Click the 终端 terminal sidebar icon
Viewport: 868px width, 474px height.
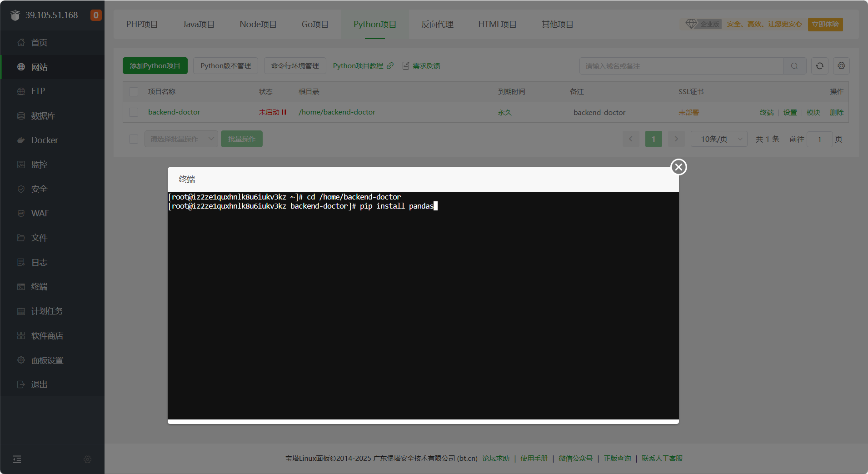[x=21, y=287]
